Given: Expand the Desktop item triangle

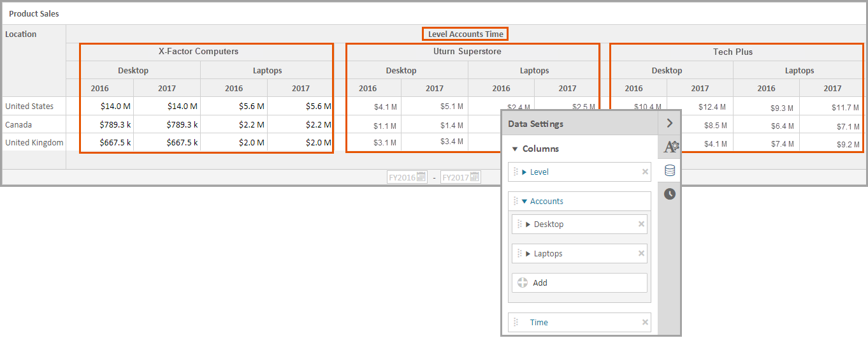Looking at the screenshot, I should [x=528, y=224].
